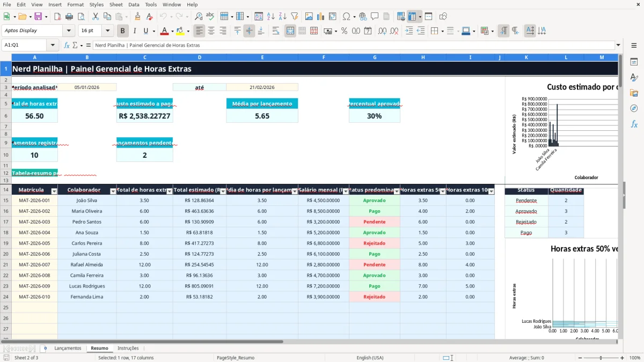The image size is (644, 362).
Task: Open the Data menu
Action: pos(134,4)
